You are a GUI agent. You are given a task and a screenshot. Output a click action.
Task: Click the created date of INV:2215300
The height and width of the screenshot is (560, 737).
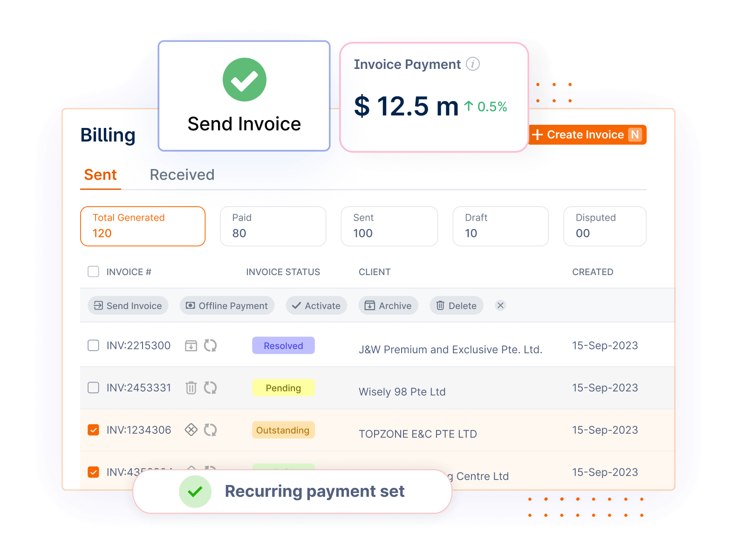pos(605,345)
